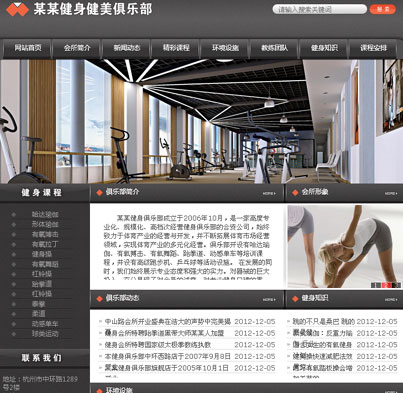Image resolution: width=403 pixels, height=393 pixels.
Task: Focus the search keyword input field
Action: point(319,9)
